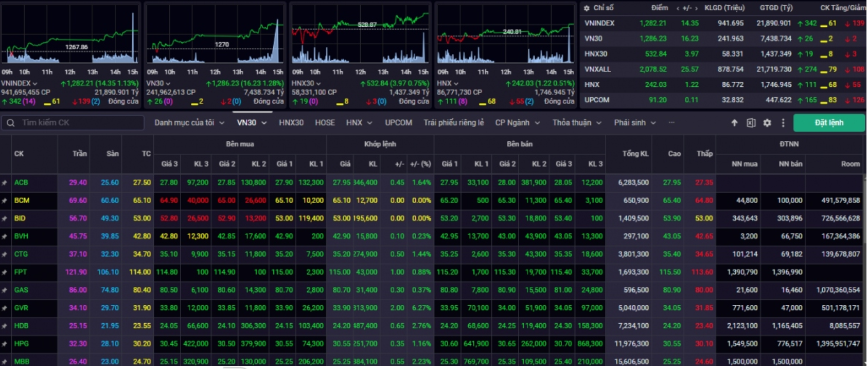Pin the CTG stock row
Image resolution: width=868 pixels, height=369 pixels.
[x=5, y=254]
